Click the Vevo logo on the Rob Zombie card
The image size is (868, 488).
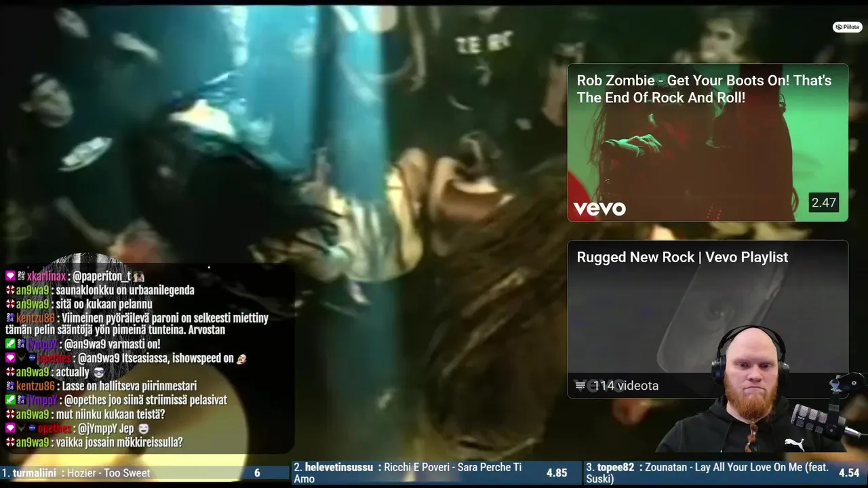click(599, 209)
